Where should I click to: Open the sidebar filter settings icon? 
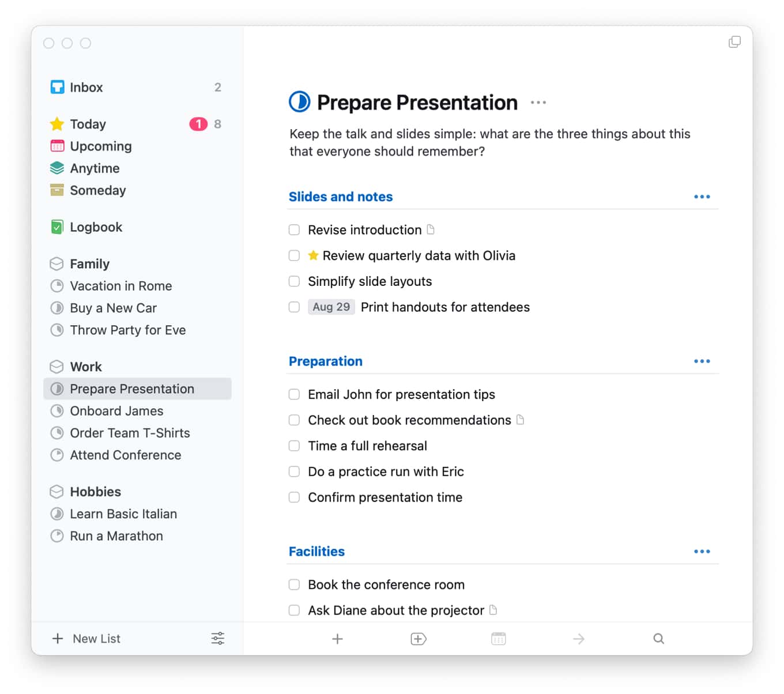(218, 639)
